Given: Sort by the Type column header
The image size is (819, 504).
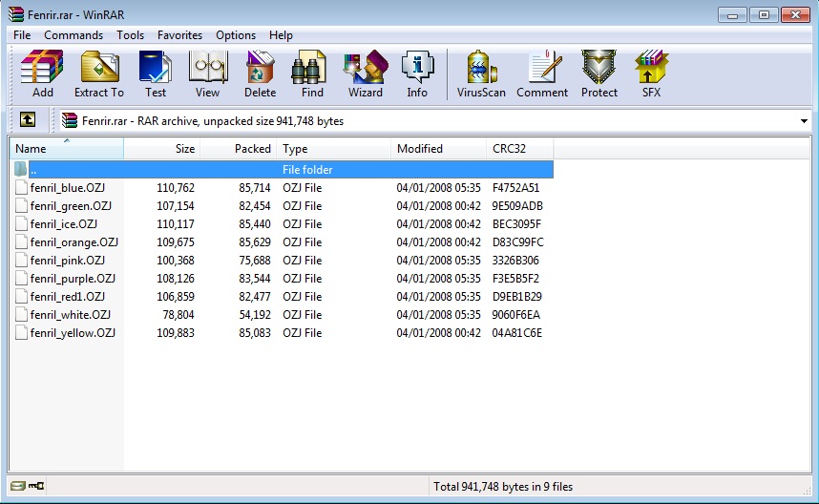Looking at the screenshot, I should [334, 149].
